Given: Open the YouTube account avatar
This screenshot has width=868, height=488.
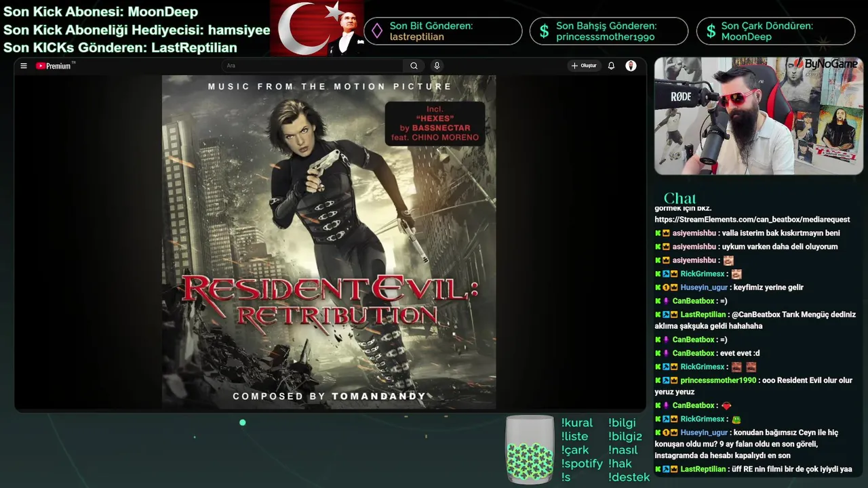Looking at the screenshot, I should (631, 66).
